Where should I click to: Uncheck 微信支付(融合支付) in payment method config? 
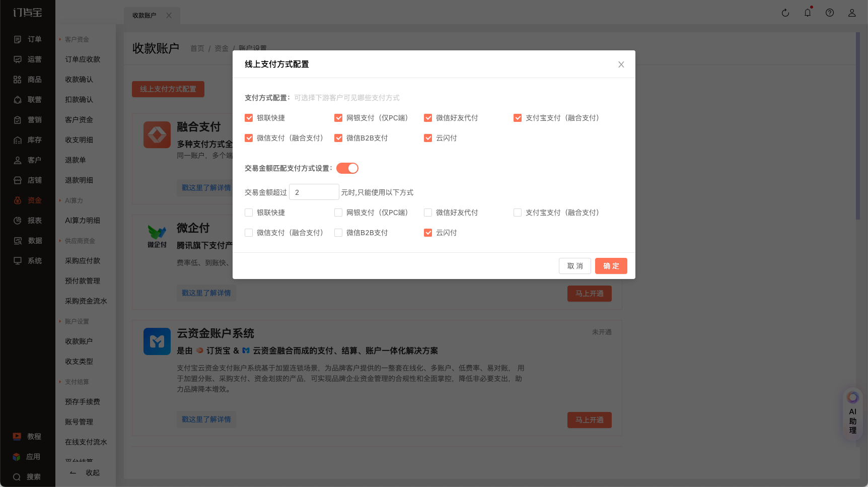tap(249, 138)
